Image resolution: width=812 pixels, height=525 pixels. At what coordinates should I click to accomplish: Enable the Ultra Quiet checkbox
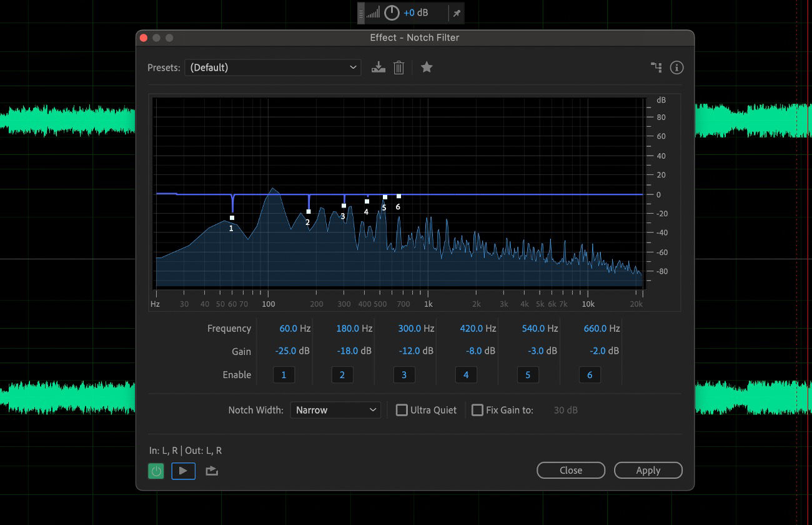point(402,410)
